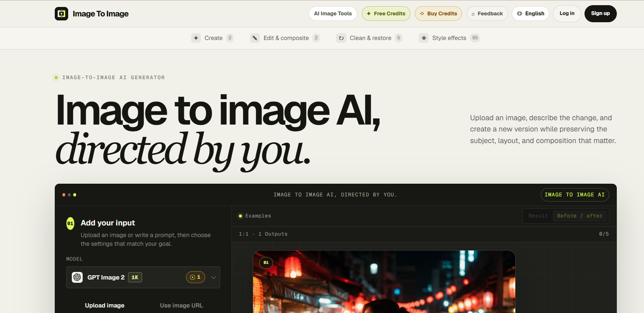Click the Add your input heading
The height and width of the screenshot is (313, 644).
coord(108,223)
